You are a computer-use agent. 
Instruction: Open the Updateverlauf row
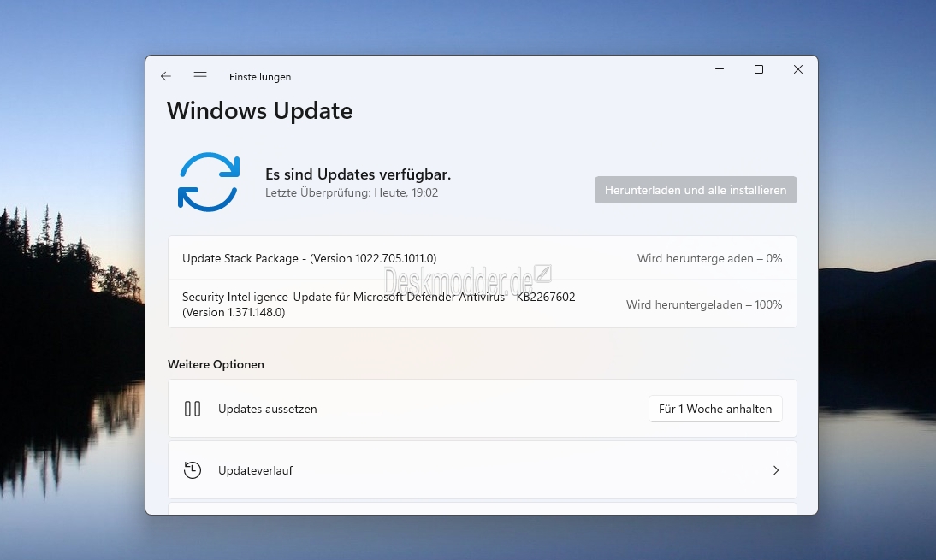[483, 470]
